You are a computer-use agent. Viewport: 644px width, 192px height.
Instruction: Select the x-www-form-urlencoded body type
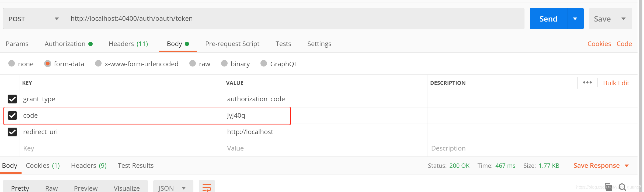(x=98, y=64)
